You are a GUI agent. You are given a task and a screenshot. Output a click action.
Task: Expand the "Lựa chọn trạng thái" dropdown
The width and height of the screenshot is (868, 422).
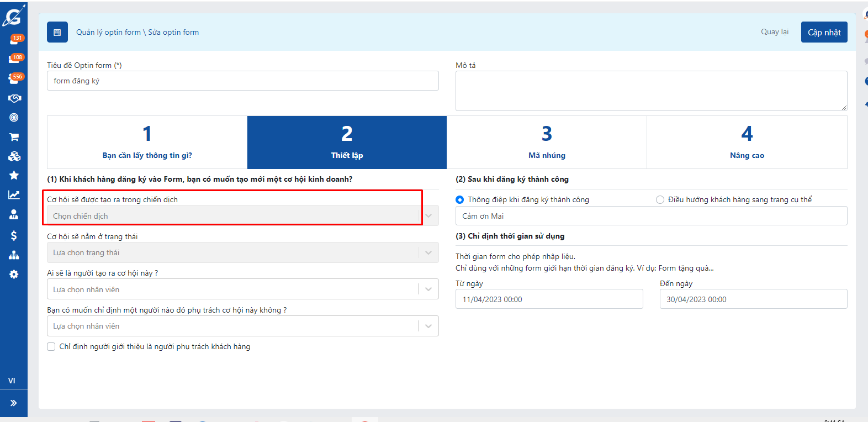(x=242, y=253)
